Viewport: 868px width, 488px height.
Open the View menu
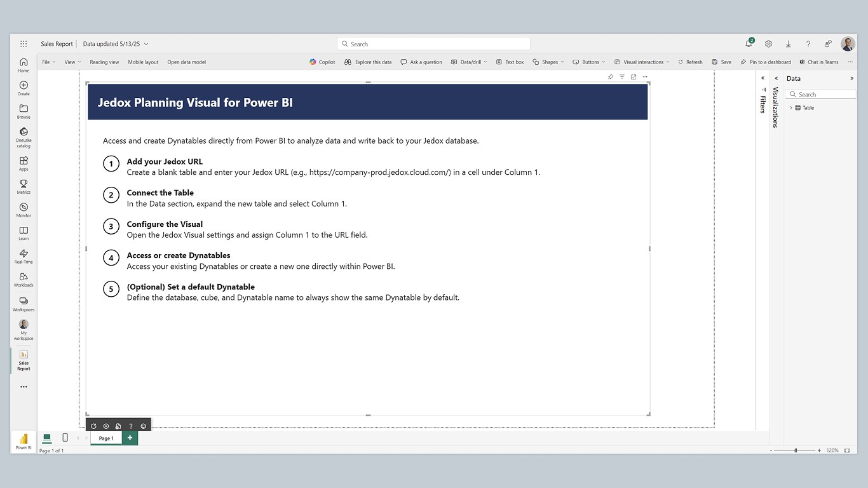72,62
